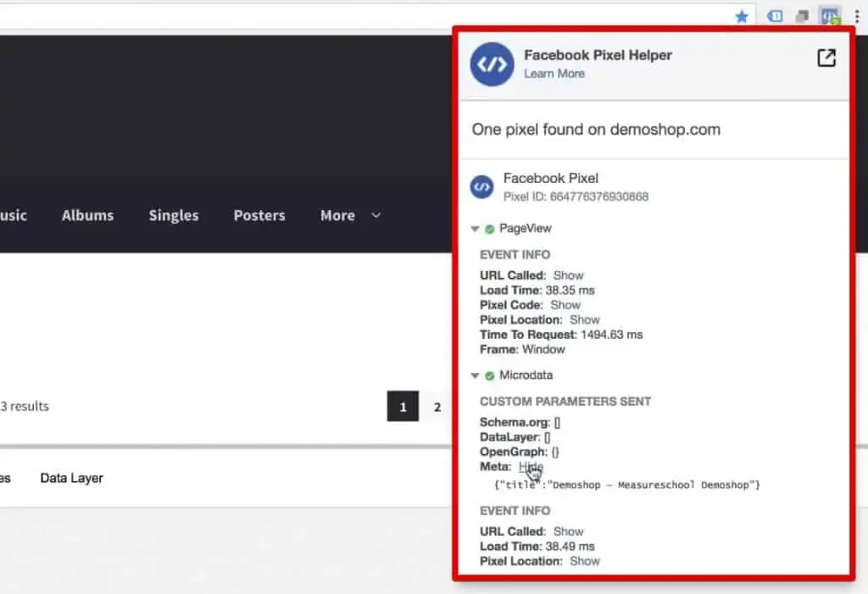The width and height of the screenshot is (868, 594).
Task: Open pixel details via the external-link icon
Action: pyautogui.click(x=826, y=58)
